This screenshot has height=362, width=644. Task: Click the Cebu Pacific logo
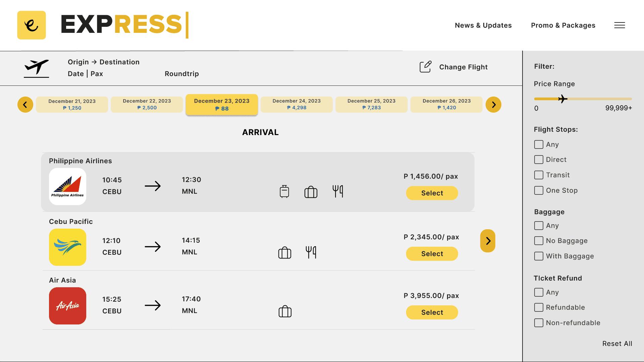click(67, 247)
